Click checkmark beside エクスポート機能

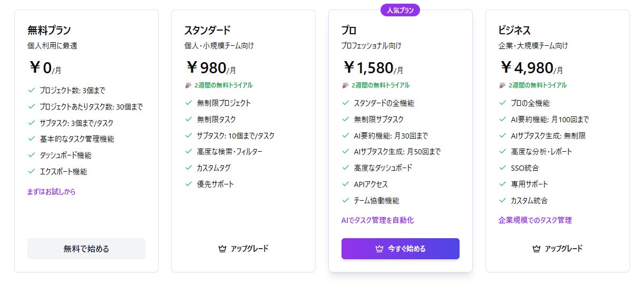[31, 172]
